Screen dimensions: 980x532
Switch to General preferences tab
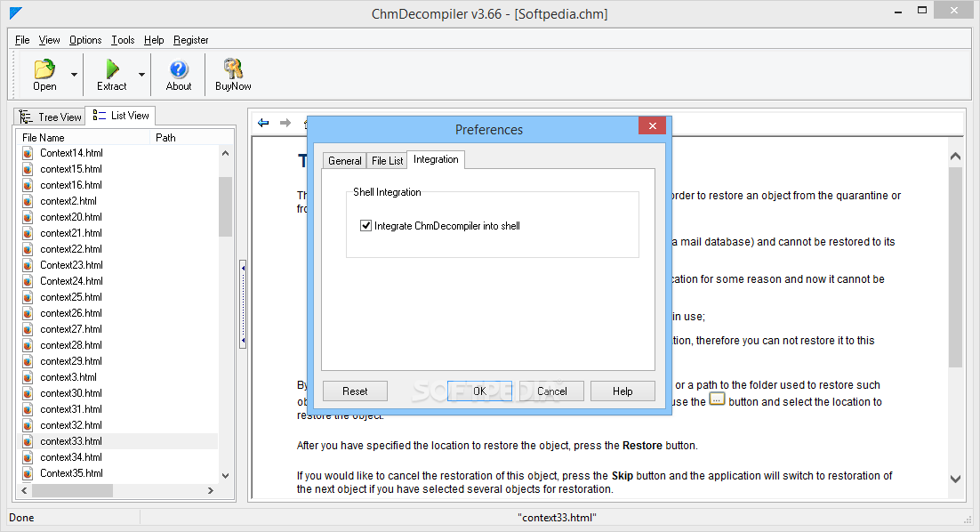(344, 161)
